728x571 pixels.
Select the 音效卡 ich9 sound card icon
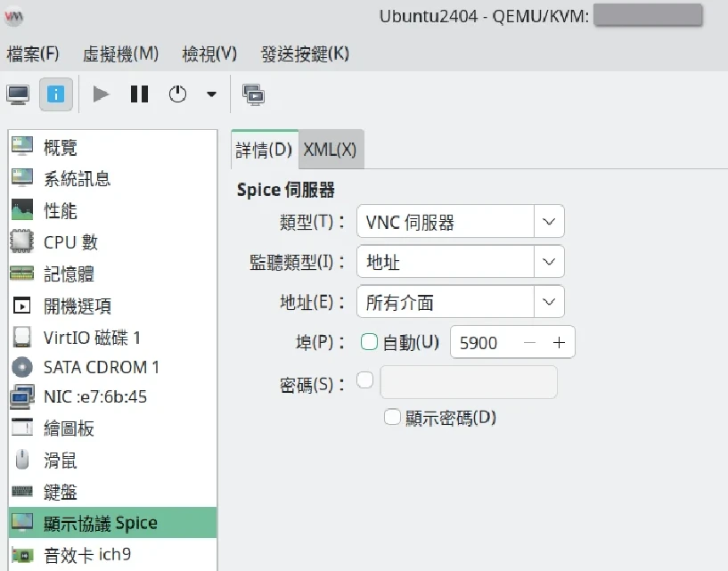coord(21,554)
